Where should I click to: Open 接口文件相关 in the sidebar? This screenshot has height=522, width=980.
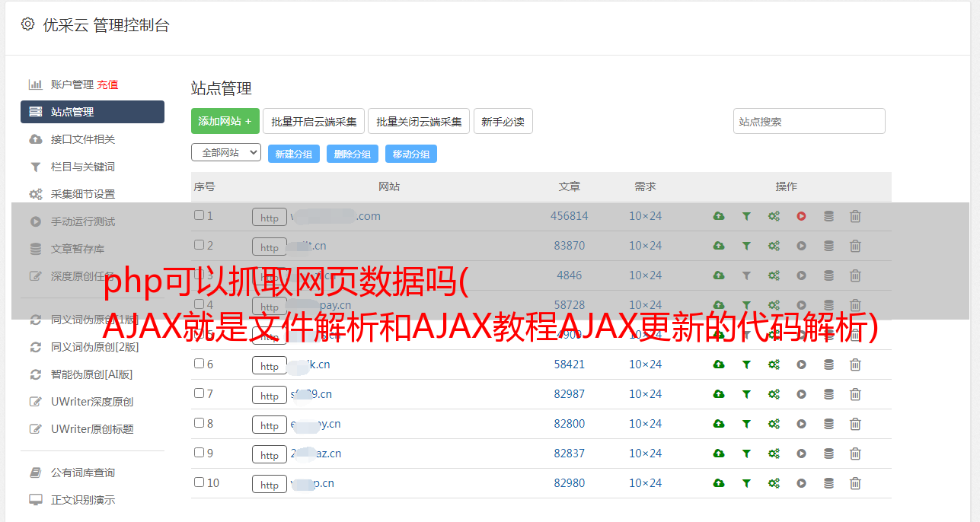tap(83, 139)
